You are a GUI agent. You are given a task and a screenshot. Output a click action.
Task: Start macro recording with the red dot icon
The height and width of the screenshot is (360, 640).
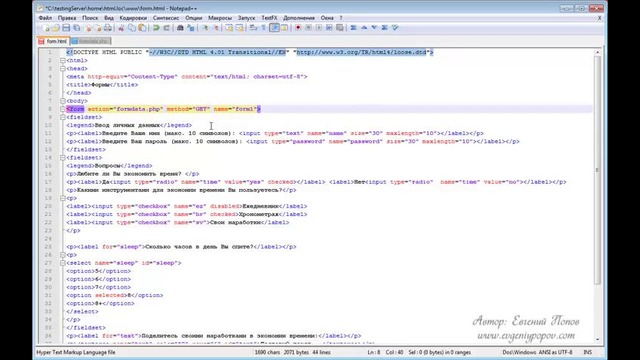pos(298,28)
